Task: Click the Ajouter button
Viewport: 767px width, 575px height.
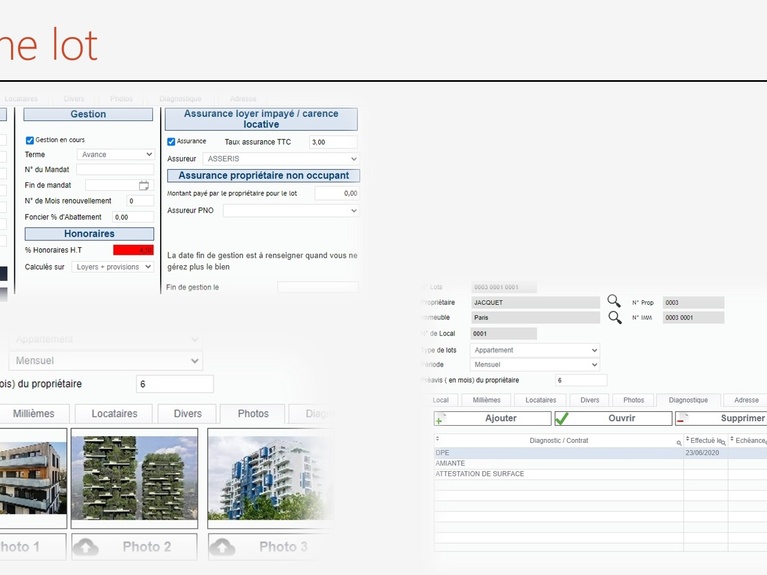Action: pos(490,418)
